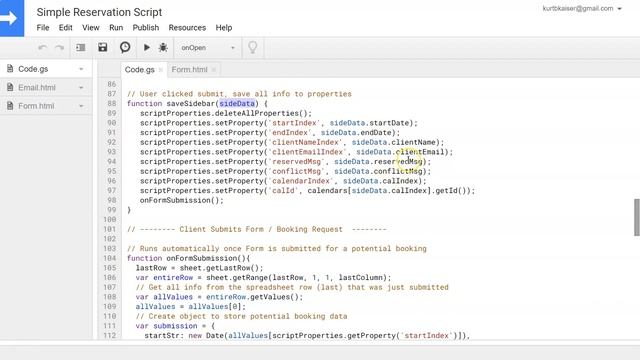
Task: Click var submission on line 111
Action: [167, 326]
